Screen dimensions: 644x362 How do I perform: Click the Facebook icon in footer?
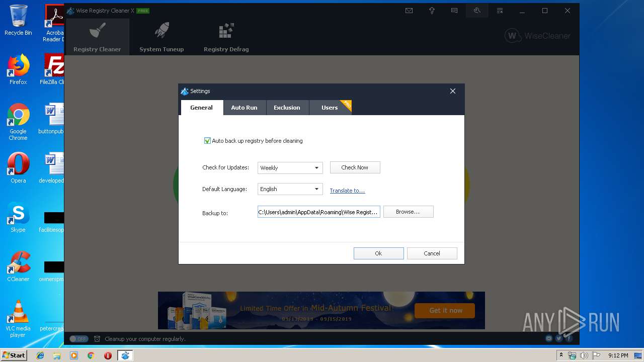point(569,339)
